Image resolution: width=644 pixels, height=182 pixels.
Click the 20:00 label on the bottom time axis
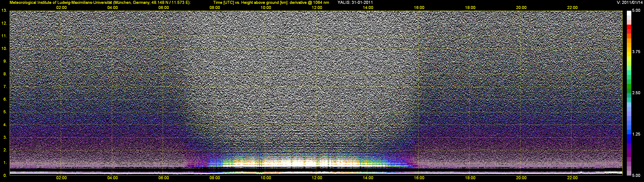[521, 178]
